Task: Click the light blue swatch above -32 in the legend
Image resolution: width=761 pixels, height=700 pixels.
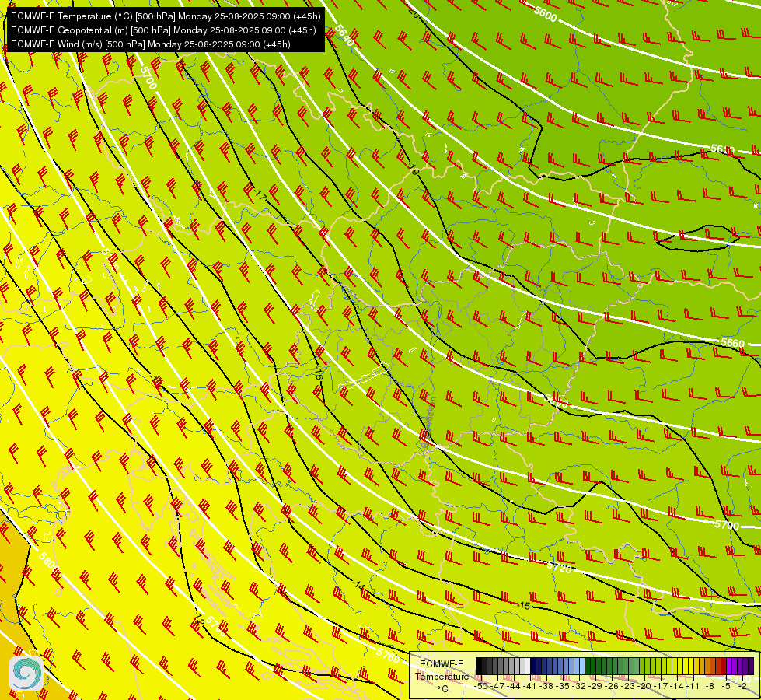Action: (582, 666)
